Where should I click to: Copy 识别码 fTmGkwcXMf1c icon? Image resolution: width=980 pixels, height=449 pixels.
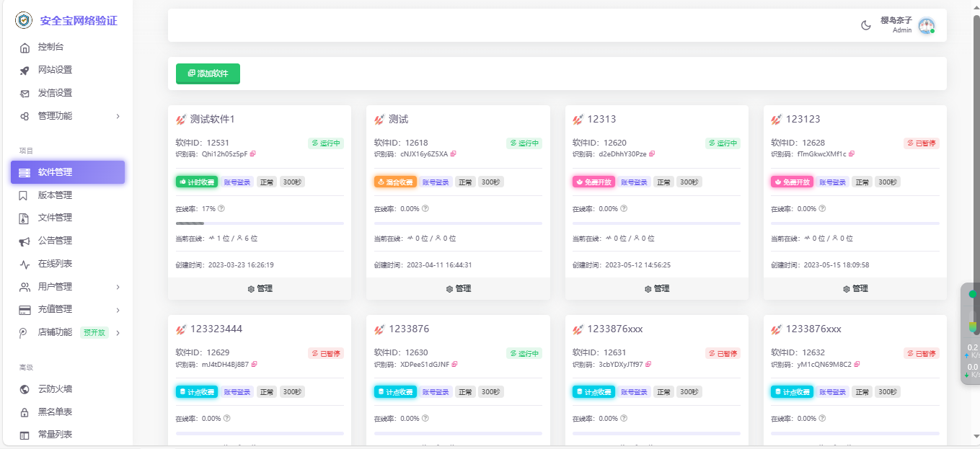coord(852,154)
